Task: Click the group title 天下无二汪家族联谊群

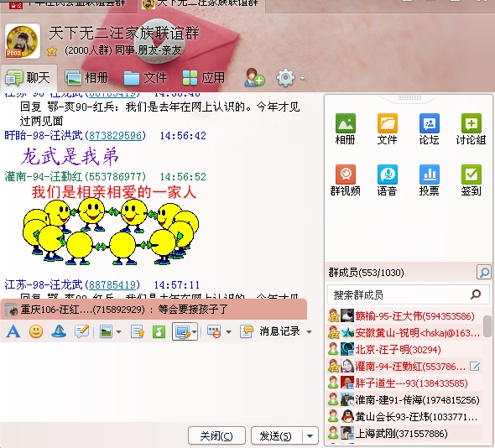Action: click(x=124, y=33)
